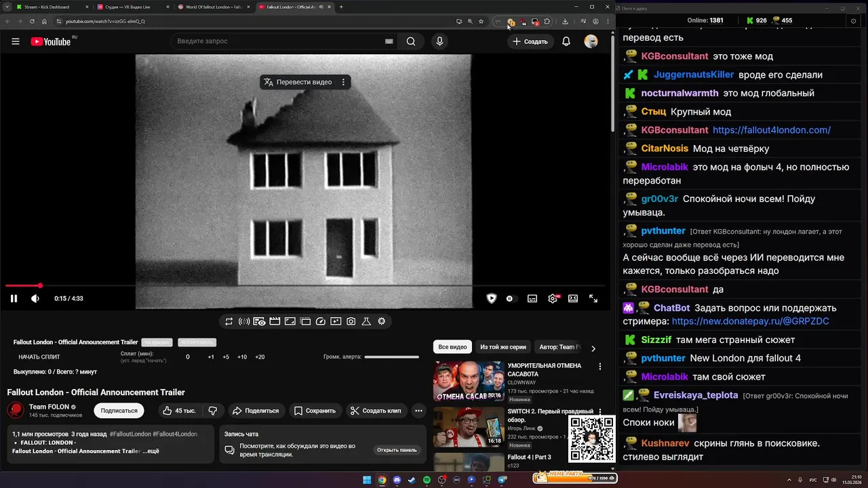Reload the page in Chrome
Screen dimensions: 868x488
(31, 21)
